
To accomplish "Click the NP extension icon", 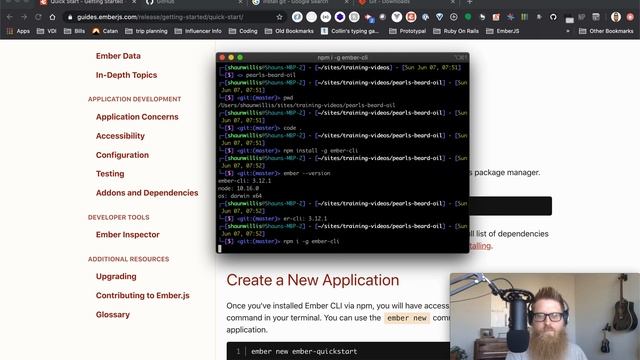I will pos(582,17).
